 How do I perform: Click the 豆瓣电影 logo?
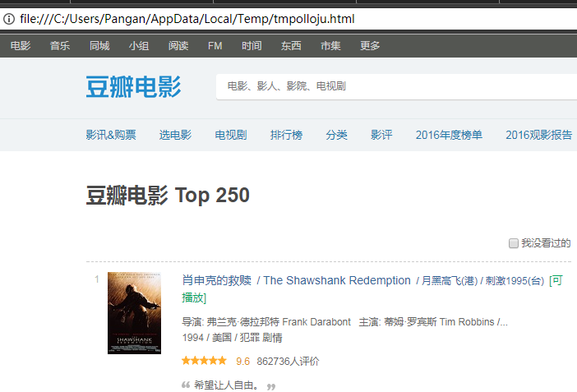(134, 87)
